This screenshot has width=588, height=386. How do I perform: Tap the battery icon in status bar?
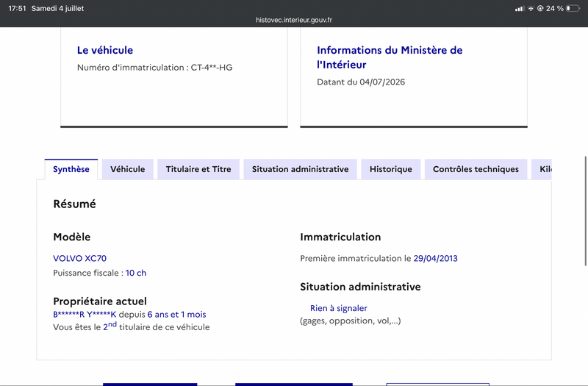573,8
